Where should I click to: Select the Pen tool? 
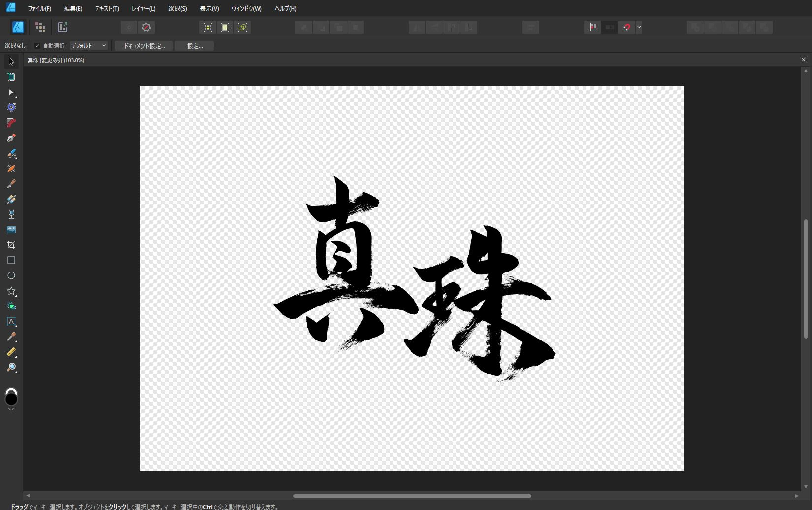pos(11,138)
